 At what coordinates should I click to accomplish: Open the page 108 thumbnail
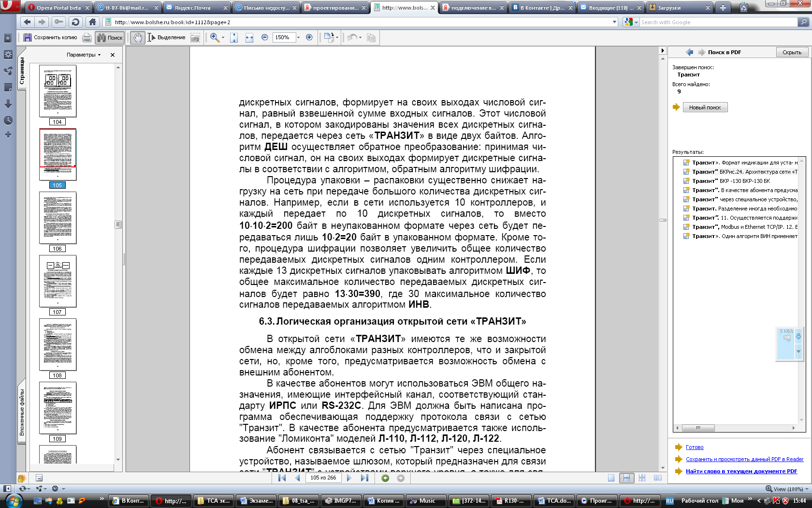(58, 344)
